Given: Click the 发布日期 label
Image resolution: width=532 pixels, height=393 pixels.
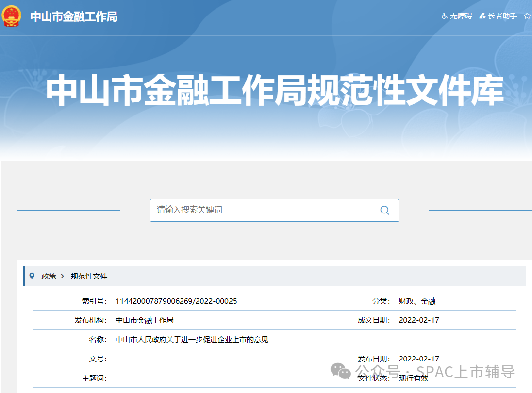Looking at the screenshot, I should pyautogui.click(x=374, y=359).
